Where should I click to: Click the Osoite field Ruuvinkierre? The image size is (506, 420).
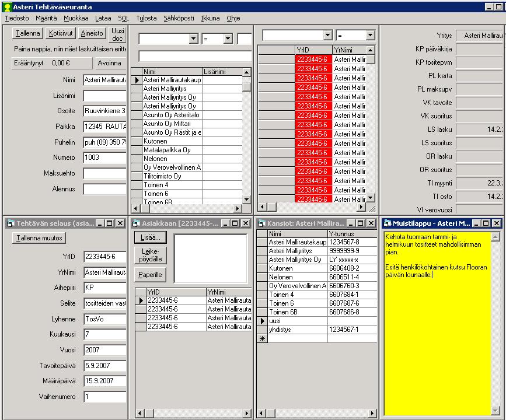[105, 111]
